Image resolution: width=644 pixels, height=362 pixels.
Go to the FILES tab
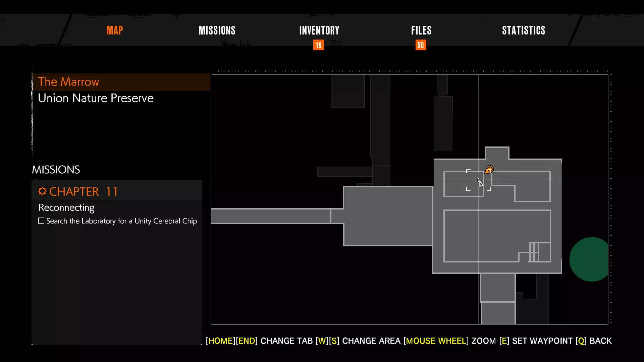tap(421, 31)
